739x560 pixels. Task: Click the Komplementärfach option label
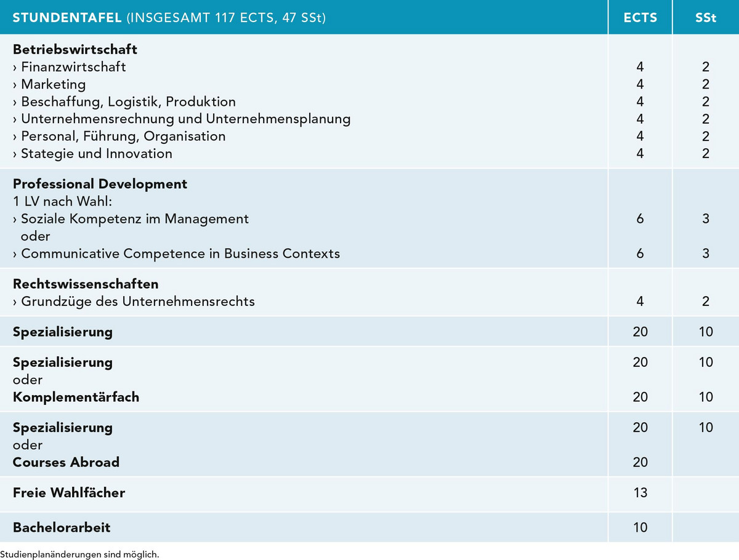tap(76, 397)
